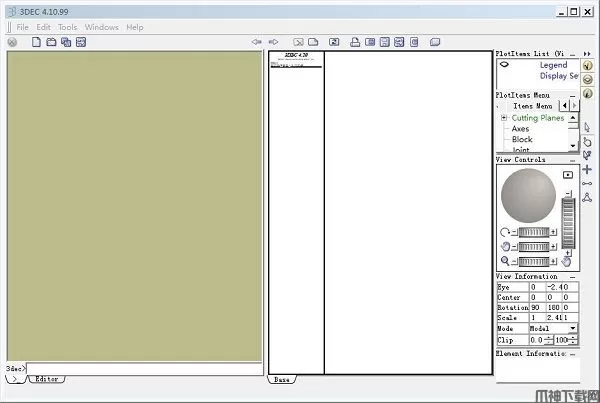This screenshot has height=403, width=600.
Task: Expand the Cutting Planes tree node
Action: (504, 118)
